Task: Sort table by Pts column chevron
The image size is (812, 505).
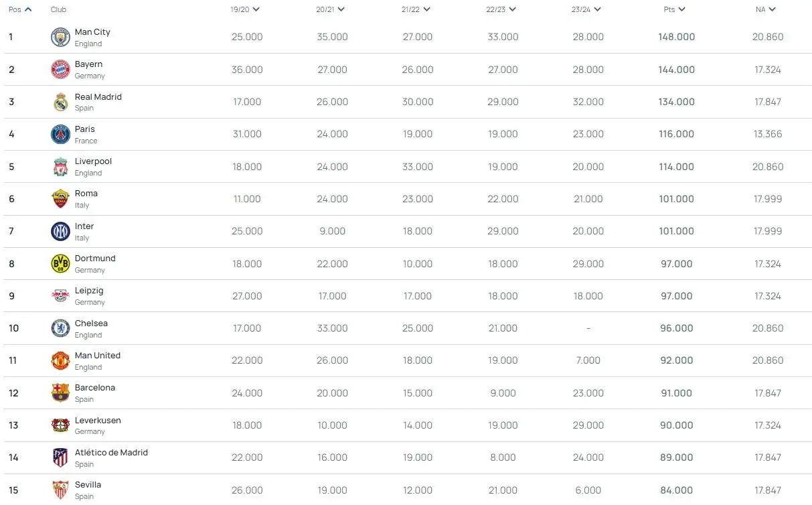Action: 681,9
